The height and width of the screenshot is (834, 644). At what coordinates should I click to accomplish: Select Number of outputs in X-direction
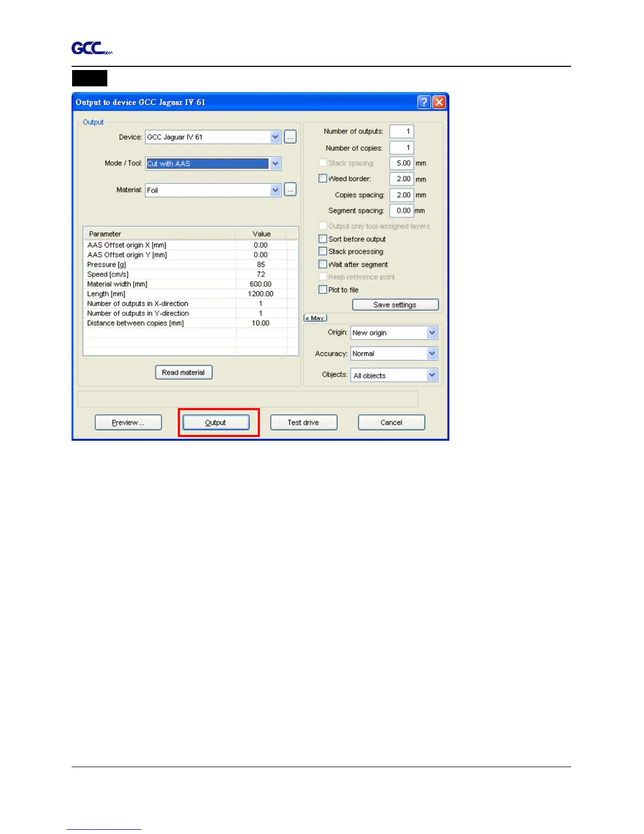tap(190, 304)
